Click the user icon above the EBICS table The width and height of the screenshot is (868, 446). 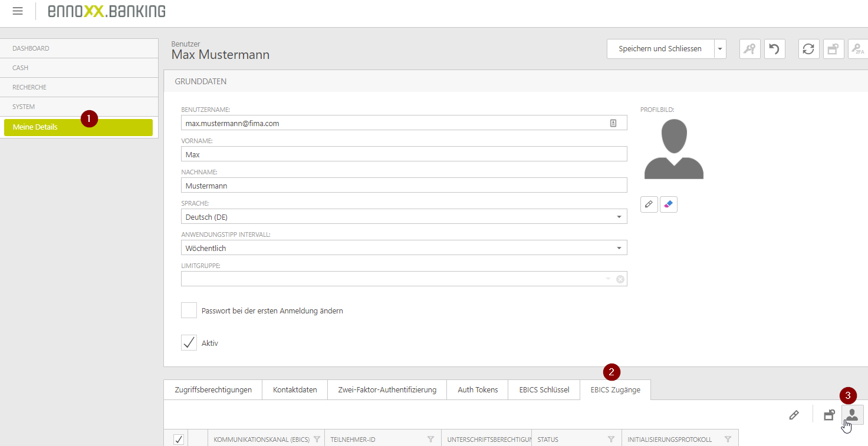pos(852,415)
